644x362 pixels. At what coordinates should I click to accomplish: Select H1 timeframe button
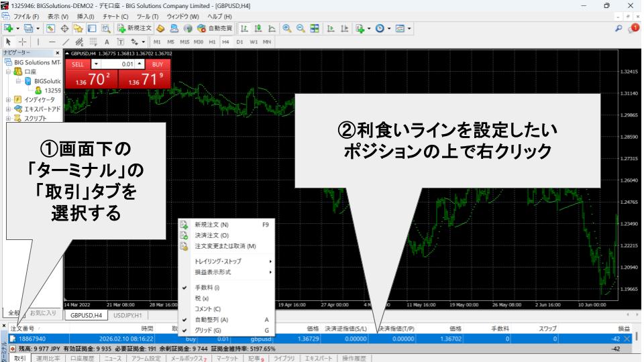212,42
